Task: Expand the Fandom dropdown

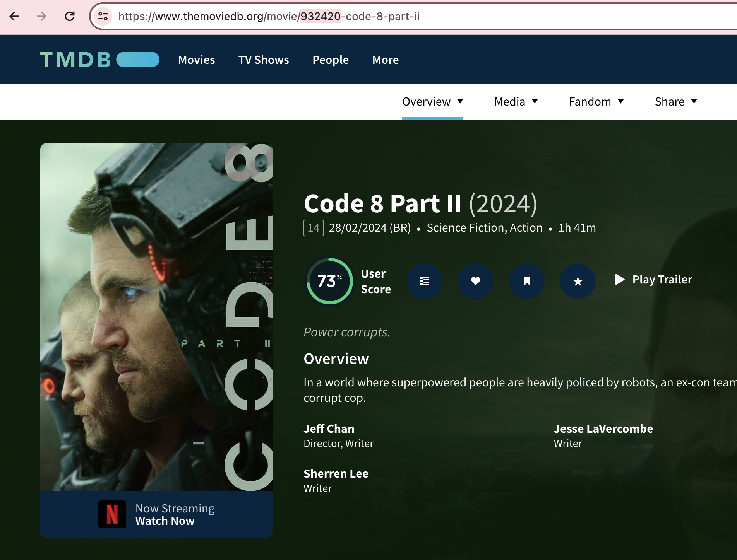Action: click(596, 102)
